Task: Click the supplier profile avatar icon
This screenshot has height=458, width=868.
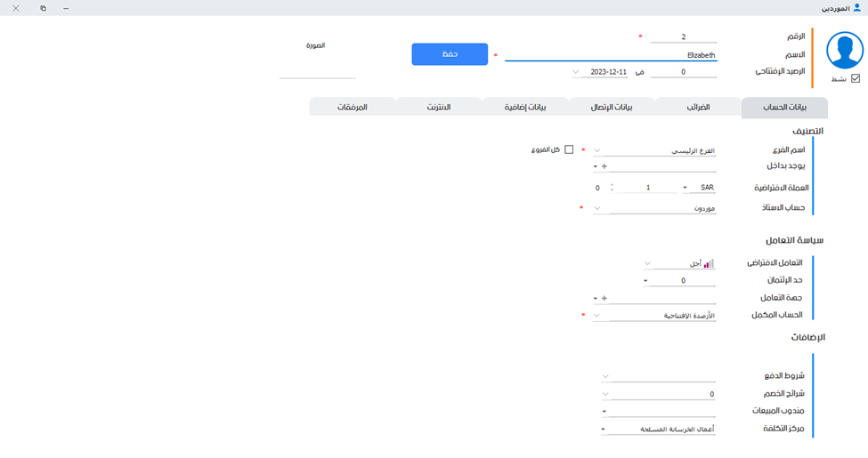Action: [x=845, y=51]
